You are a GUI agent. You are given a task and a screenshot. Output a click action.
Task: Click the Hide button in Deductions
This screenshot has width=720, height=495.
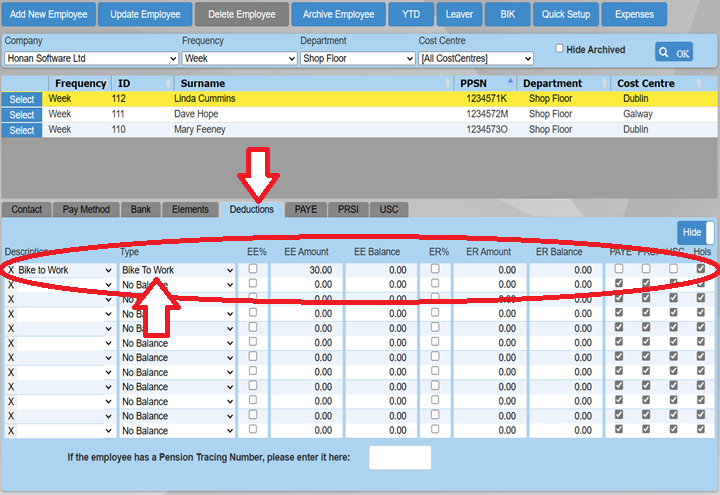[x=691, y=231]
